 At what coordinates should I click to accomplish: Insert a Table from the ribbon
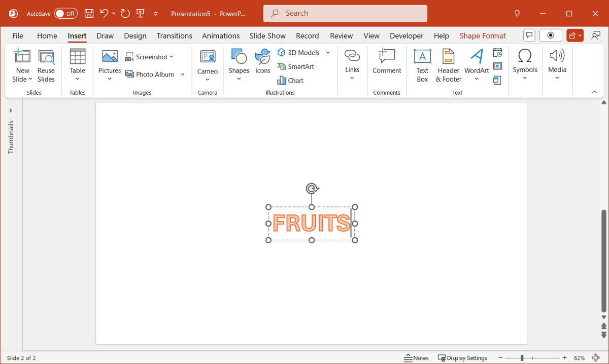(x=78, y=65)
